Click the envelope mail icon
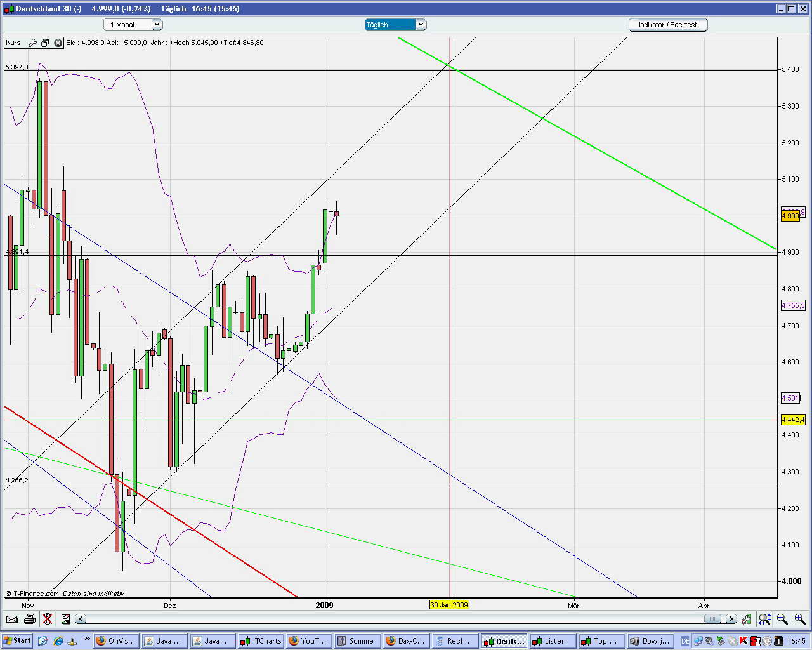812x650 pixels. 11,619
